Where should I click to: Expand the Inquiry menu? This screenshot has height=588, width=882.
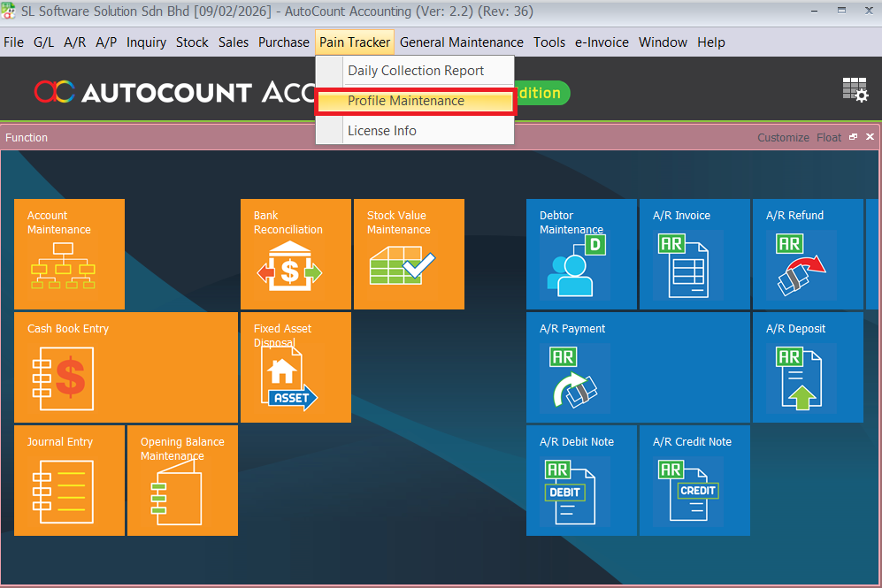click(x=146, y=42)
